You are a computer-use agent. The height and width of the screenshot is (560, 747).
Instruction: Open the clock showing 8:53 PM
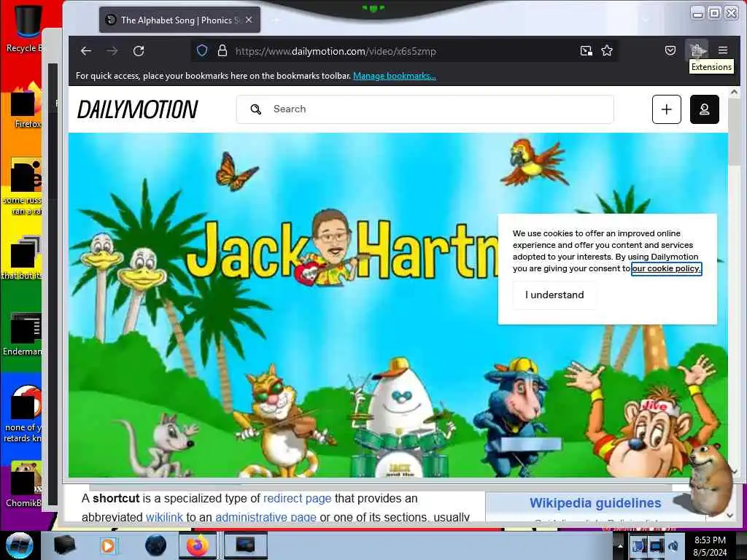tap(710, 545)
